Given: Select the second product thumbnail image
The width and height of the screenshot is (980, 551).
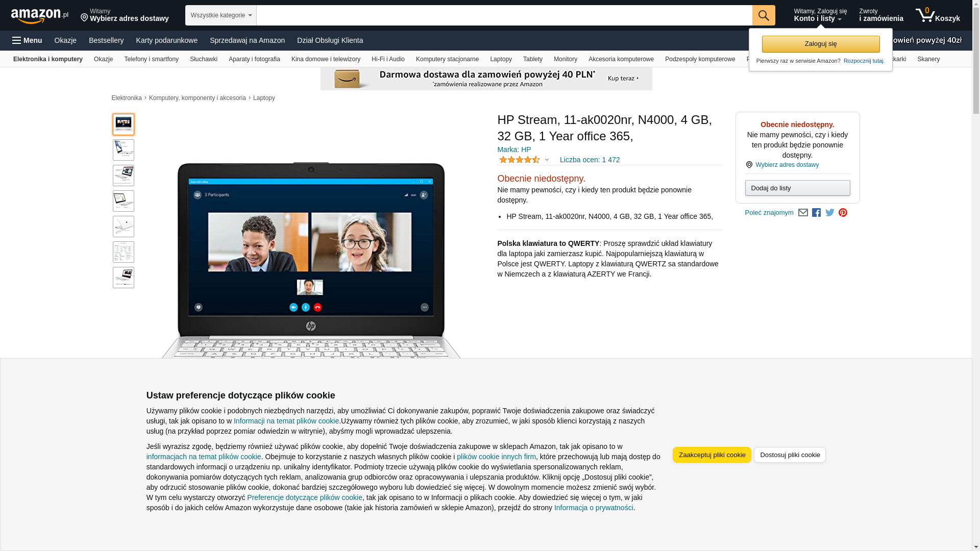Looking at the screenshot, I should pyautogui.click(x=124, y=150).
